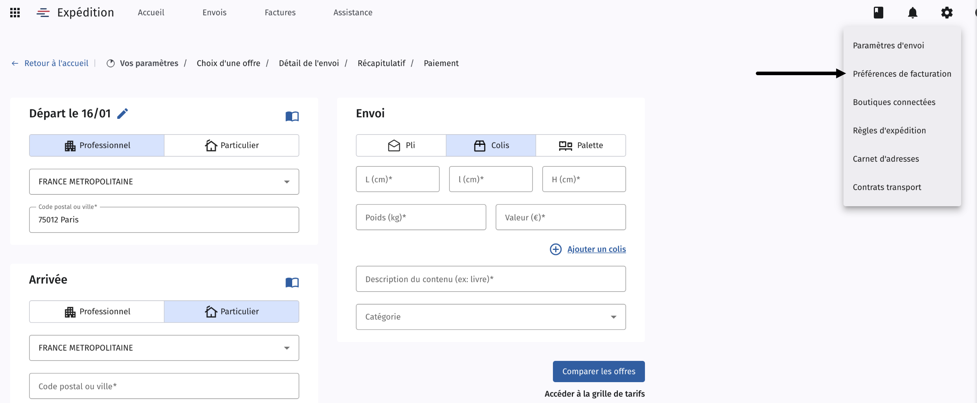Open the notifications bell icon
This screenshot has height=403, width=980.
click(x=912, y=13)
